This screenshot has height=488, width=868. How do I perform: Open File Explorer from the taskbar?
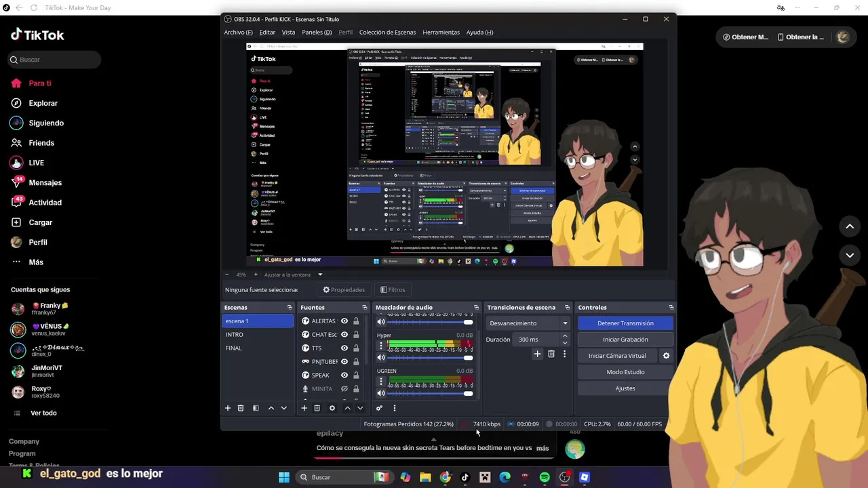425,477
